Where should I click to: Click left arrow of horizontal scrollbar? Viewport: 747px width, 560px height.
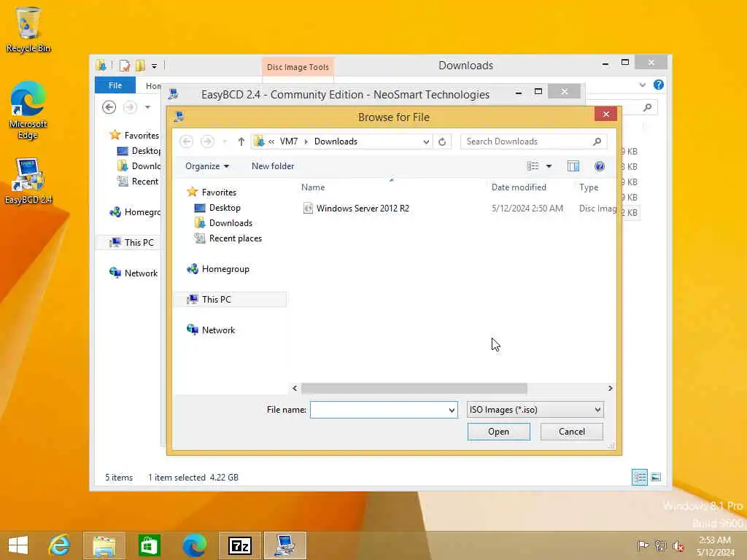295,389
